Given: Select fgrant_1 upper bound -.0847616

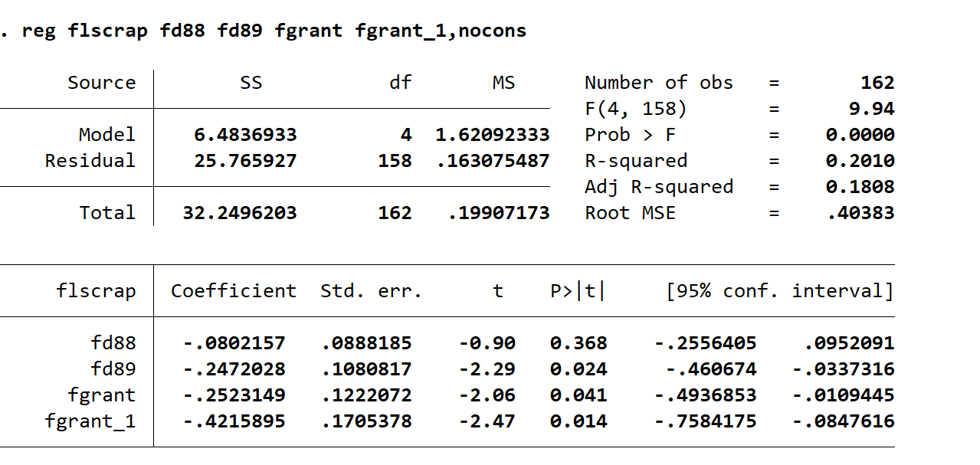Looking at the screenshot, I should pos(843,421).
